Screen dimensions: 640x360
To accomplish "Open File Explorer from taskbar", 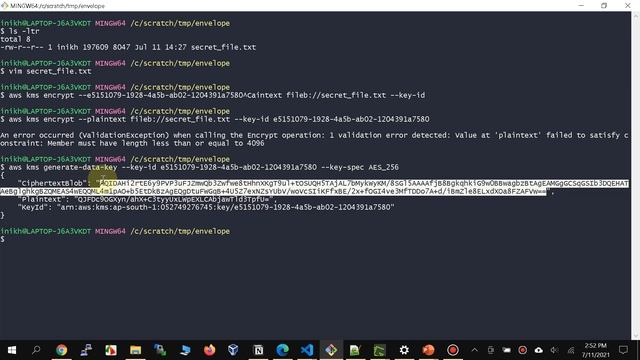I will coord(135,350).
